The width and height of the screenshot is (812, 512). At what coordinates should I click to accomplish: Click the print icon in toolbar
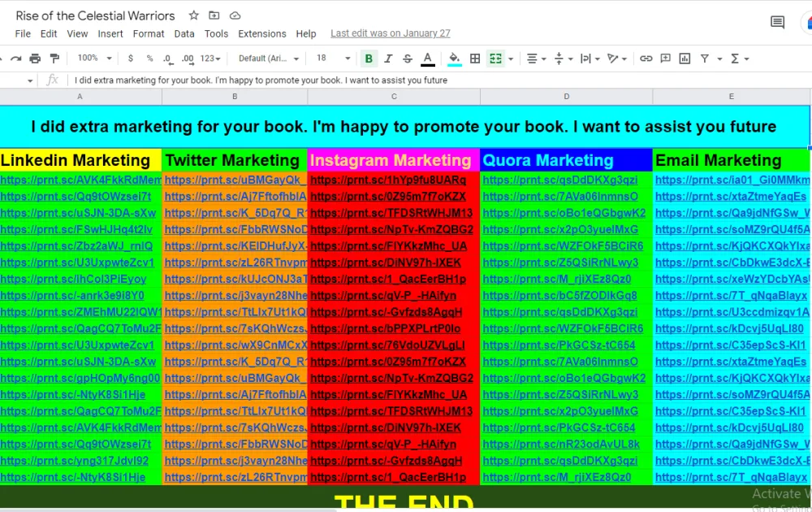(35, 59)
